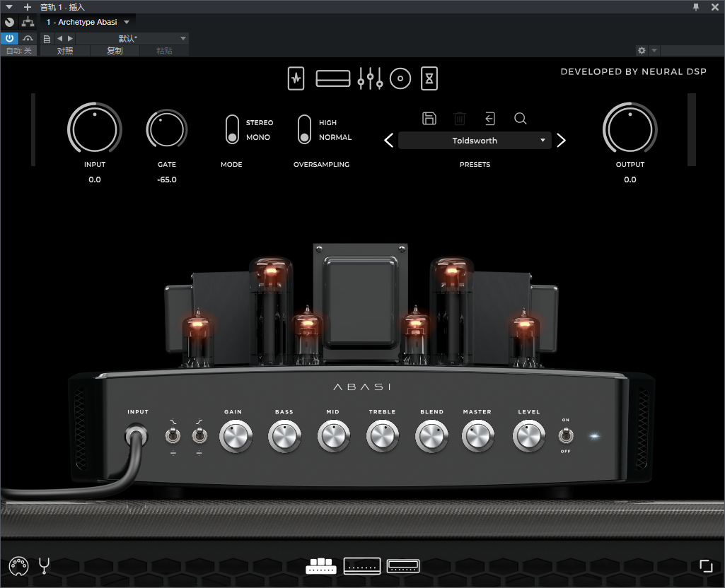Adjust the Gate knob
This screenshot has width=725, height=588.
point(166,129)
